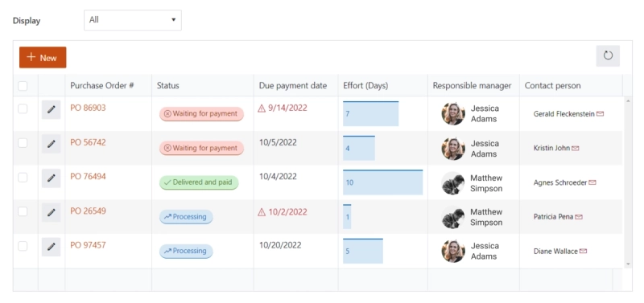Click Delivered and paid status badge

pos(199,182)
